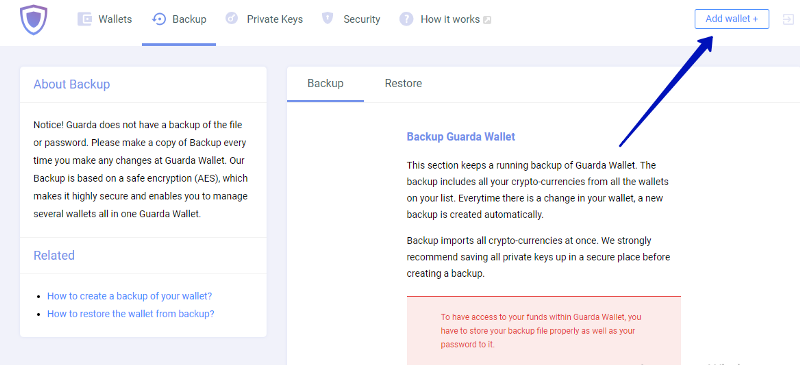Viewport: 800px width, 365px height.
Task: Click the Private Keys key icon
Action: coord(232,19)
